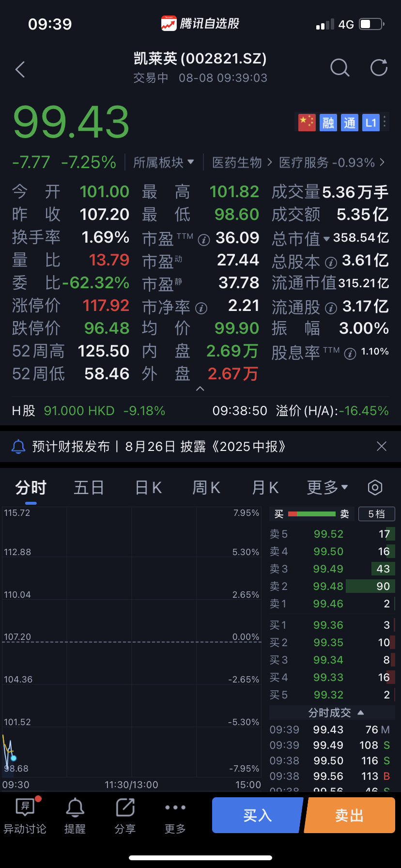Screen dimensions: 401x868
Task: Show info for 市净率
Action: (201, 308)
